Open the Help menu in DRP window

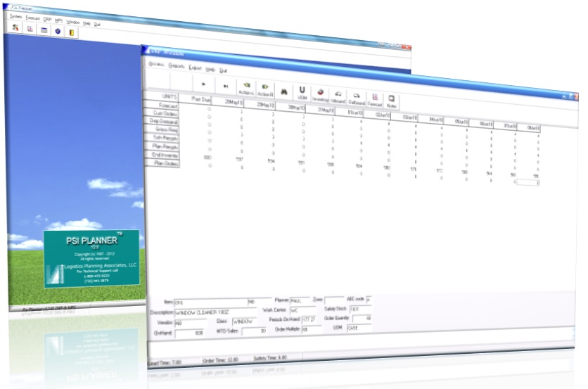tap(210, 69)
